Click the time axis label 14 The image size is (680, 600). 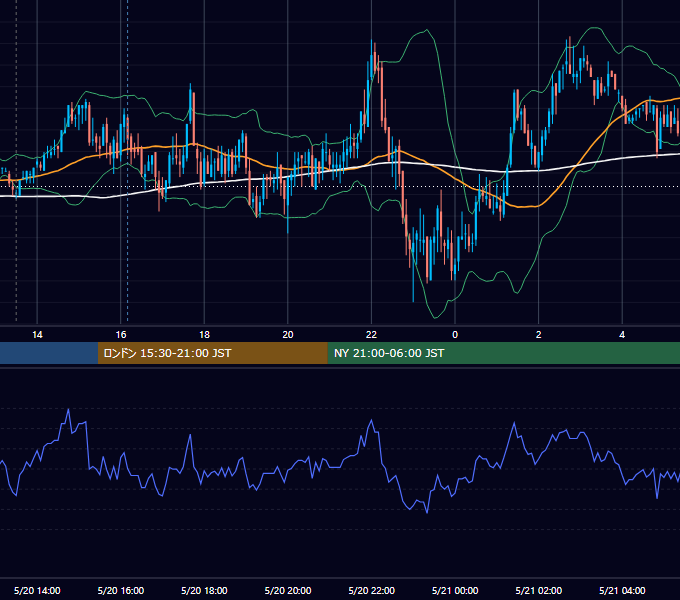pos(37,335)
